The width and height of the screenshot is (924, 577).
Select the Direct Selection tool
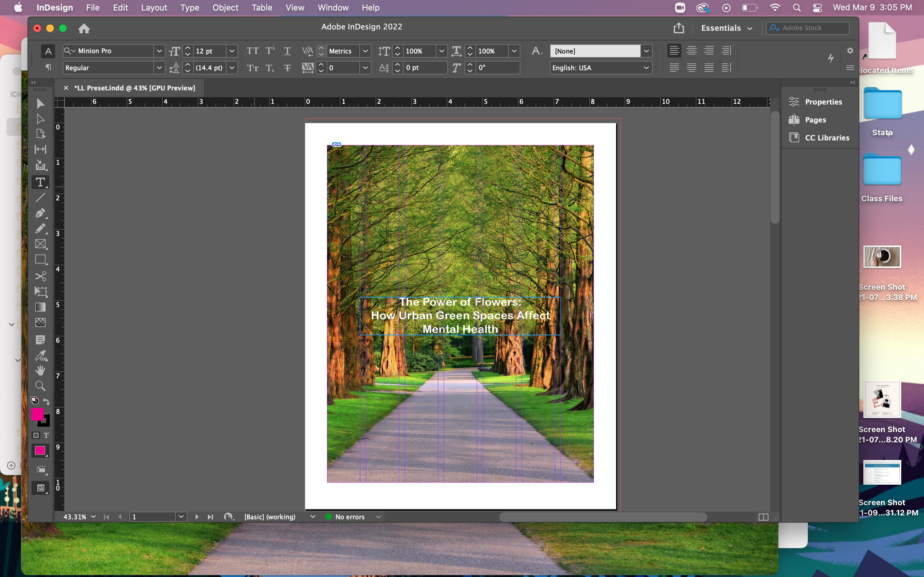tap(40, 119)
